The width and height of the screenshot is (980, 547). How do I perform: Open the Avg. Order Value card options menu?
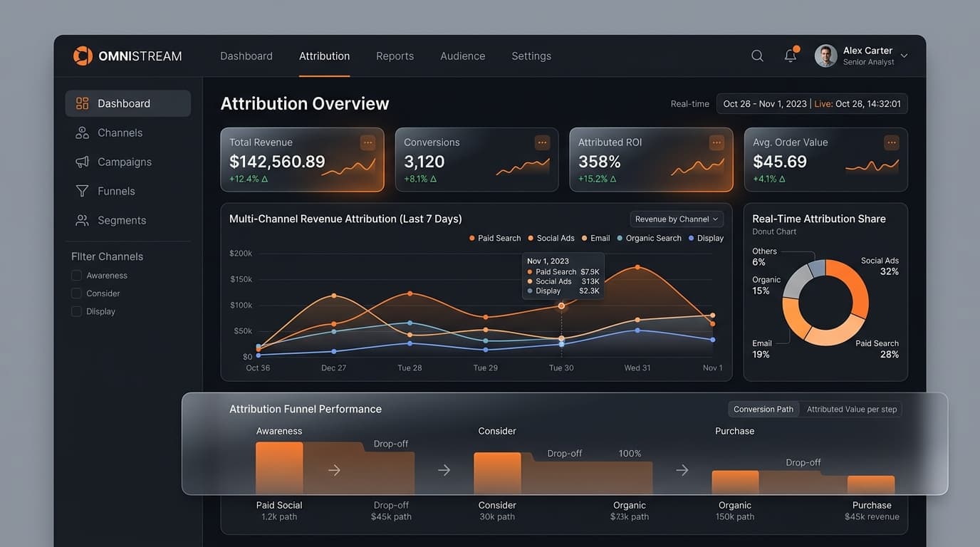[x=891, y=142]
